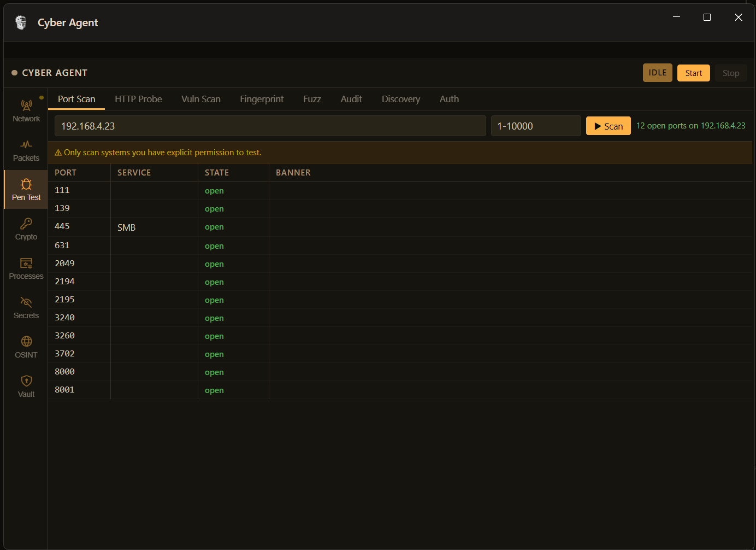Select the Pen Test sidebar section
The image size is (756, 550).
26,190
